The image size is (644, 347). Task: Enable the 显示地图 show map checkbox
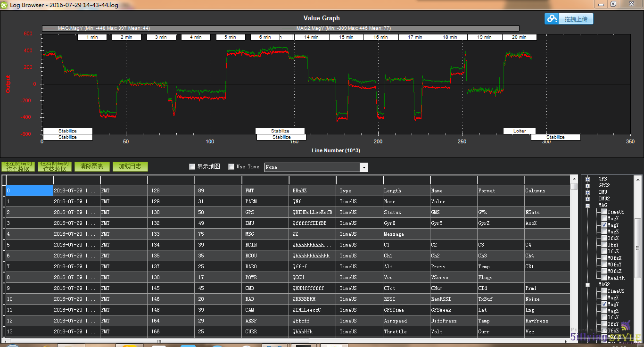(x=192, y=166)
